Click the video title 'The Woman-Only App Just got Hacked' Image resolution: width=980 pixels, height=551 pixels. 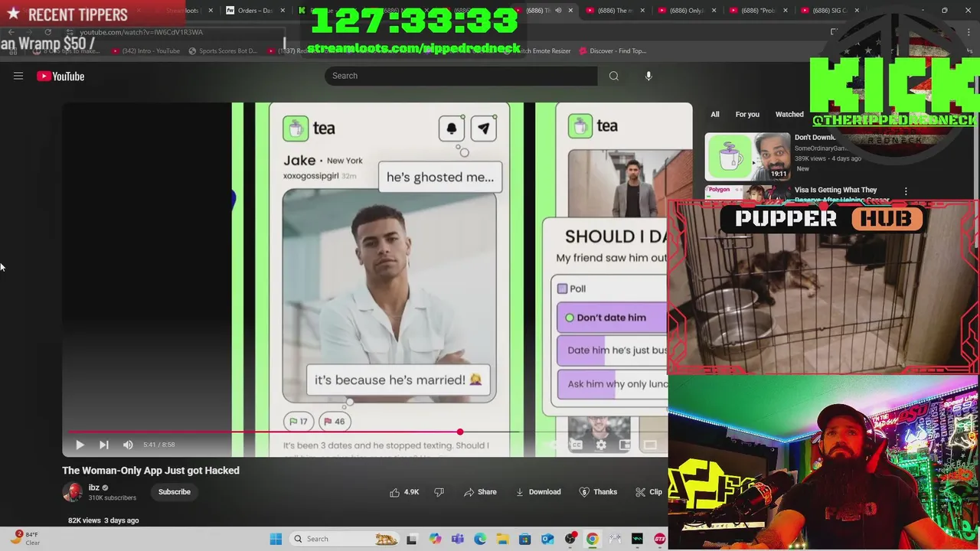pyautogui.click(x=151, y=471)
